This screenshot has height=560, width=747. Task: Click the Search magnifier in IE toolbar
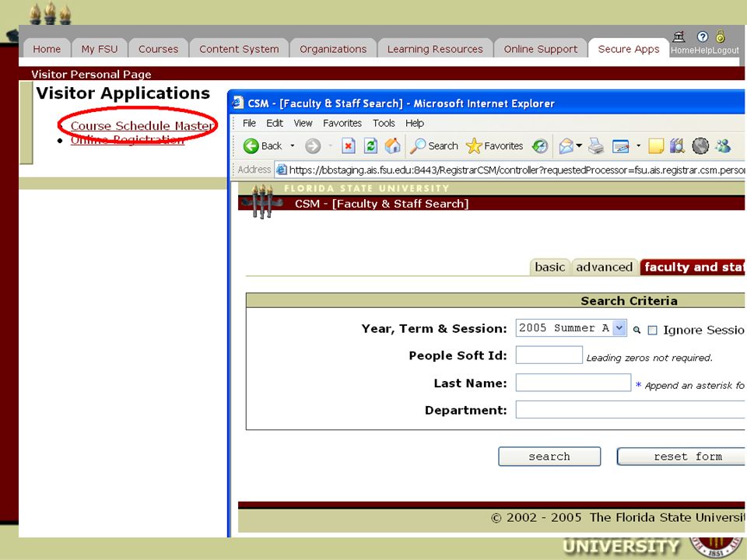coord(417,145)
